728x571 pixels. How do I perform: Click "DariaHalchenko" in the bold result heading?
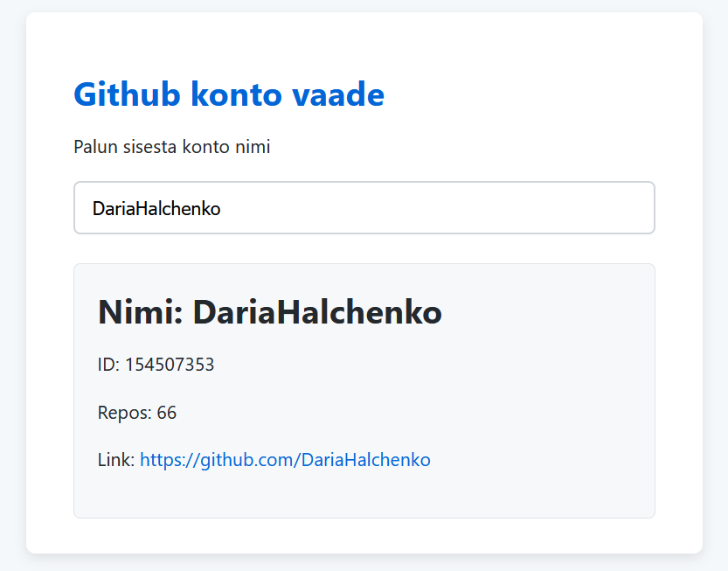point(317,312)
